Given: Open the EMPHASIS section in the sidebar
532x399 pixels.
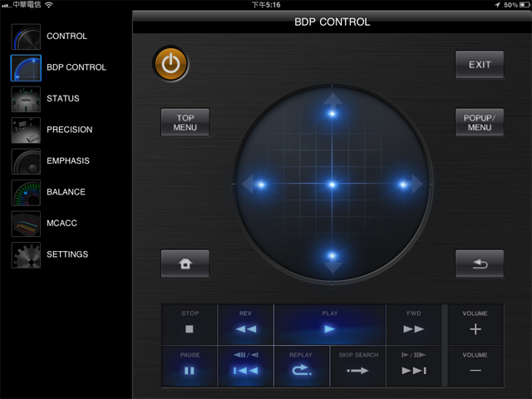Looking at the screenshot, I should 66,161.
